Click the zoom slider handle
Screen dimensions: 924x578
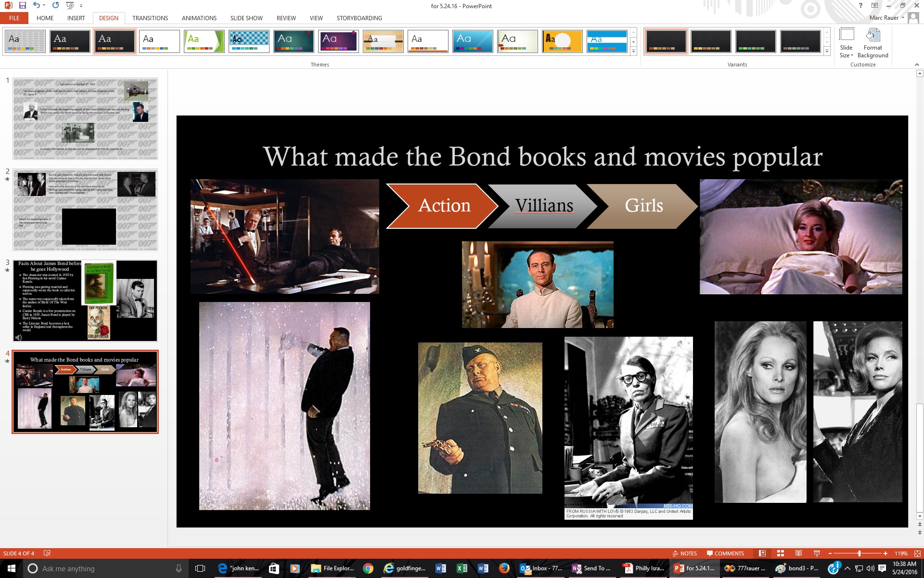coord(860,553)
